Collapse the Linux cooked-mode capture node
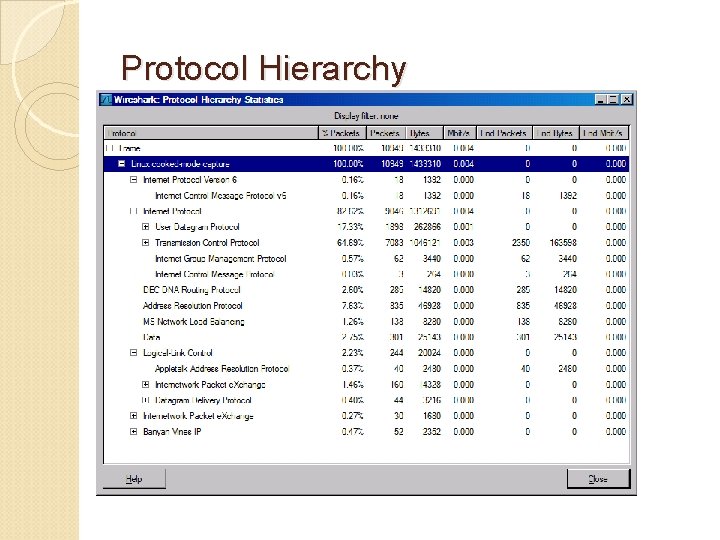Image resolution: width=720 pixels, height=540 pixels. pos(121,164)
